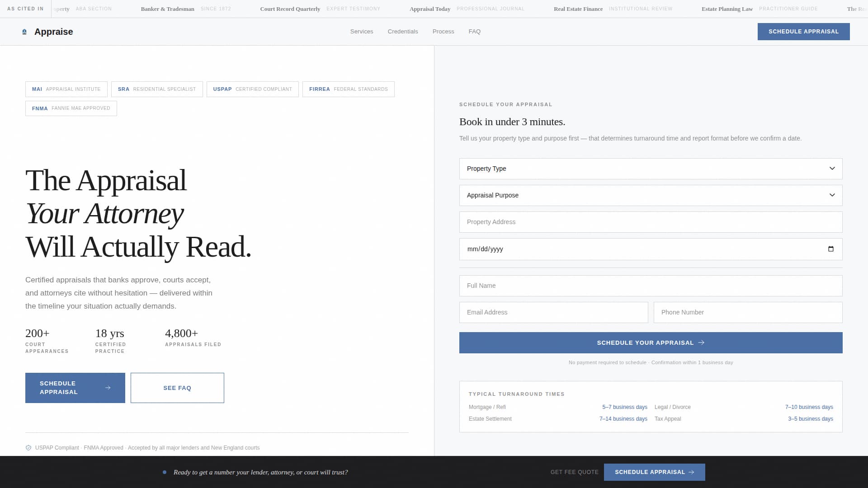Click the Phone Number input field

pos(747,312)
